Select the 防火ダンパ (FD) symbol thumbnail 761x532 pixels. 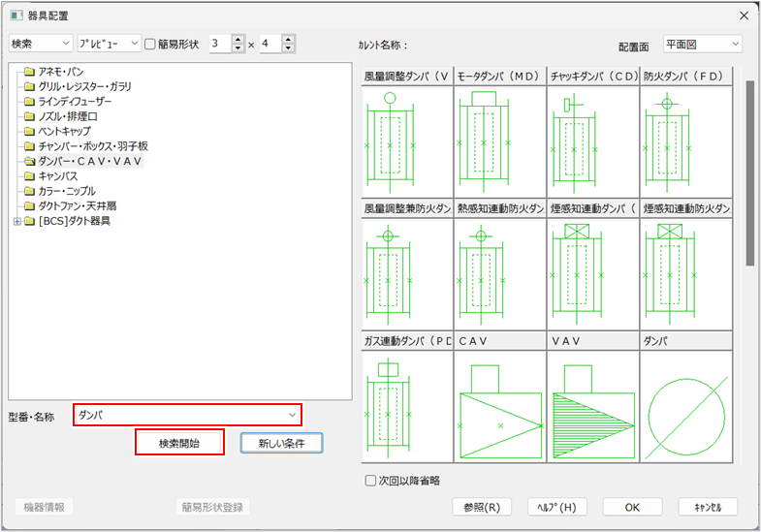click(x=685, y=141)
